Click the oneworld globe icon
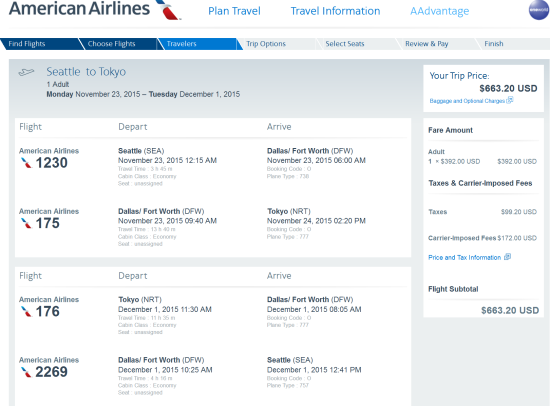This screenshot has height=406, width=550. [x=539, y=10]
